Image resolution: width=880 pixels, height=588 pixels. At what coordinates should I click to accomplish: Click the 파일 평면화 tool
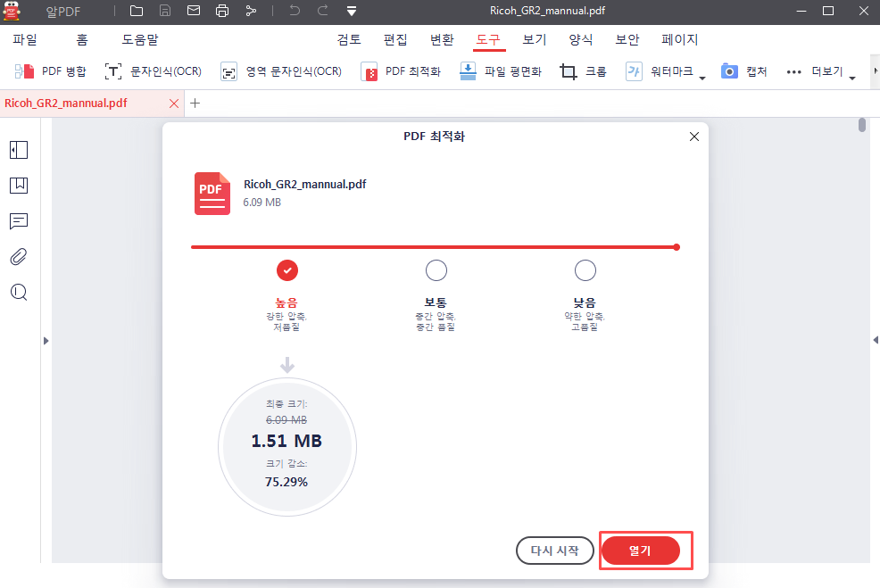(501, 71)
